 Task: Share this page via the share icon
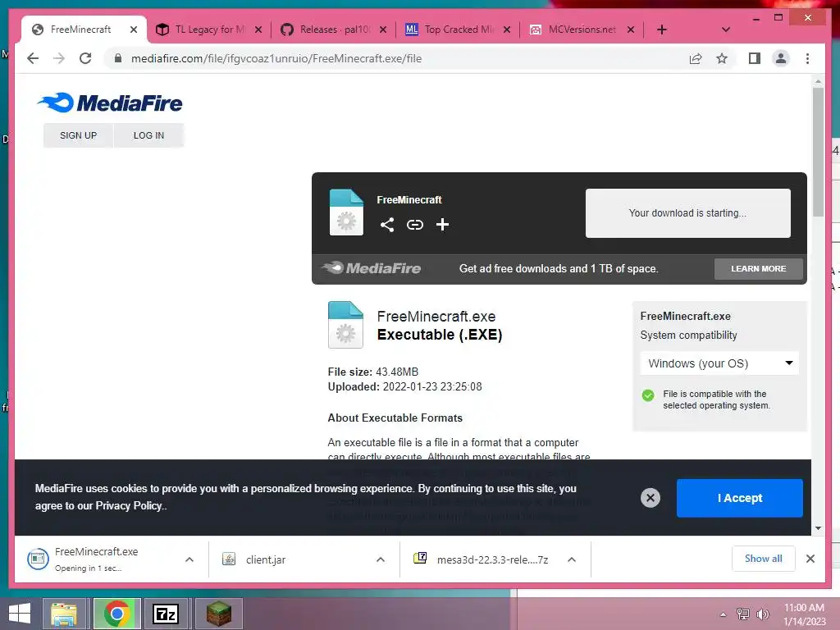(x=696, y=58)
